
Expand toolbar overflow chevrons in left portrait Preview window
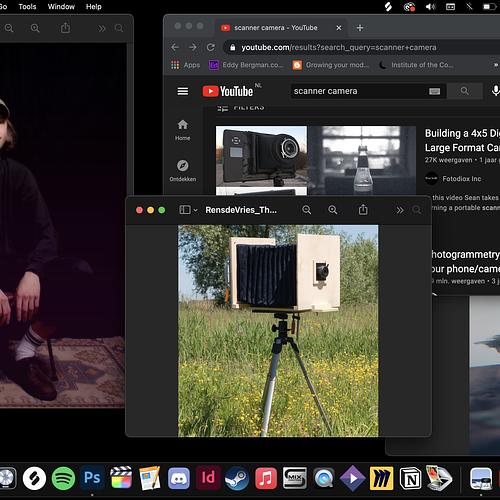[102, 28]
